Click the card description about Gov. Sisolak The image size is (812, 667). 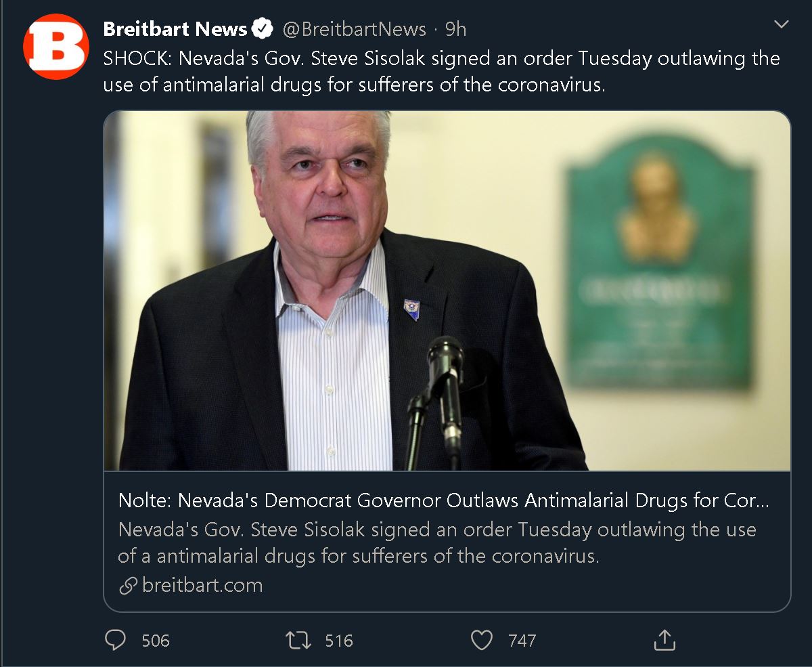tap(437, 542)
